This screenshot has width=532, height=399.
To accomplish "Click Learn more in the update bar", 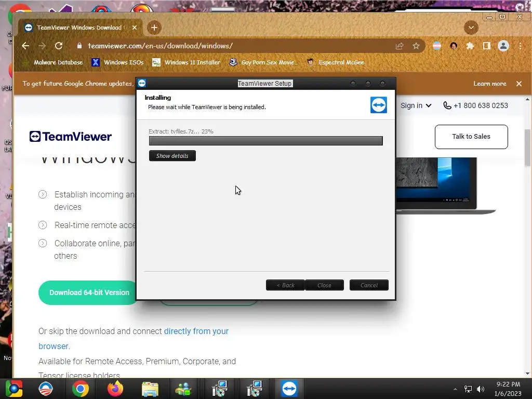I will [489, 84].
